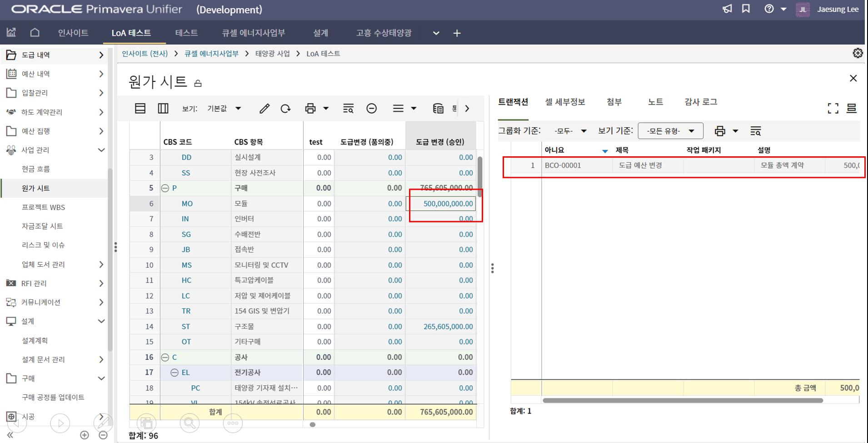
Task: Click the pencil edit icon in toolbar
Action: pos(264,109)
